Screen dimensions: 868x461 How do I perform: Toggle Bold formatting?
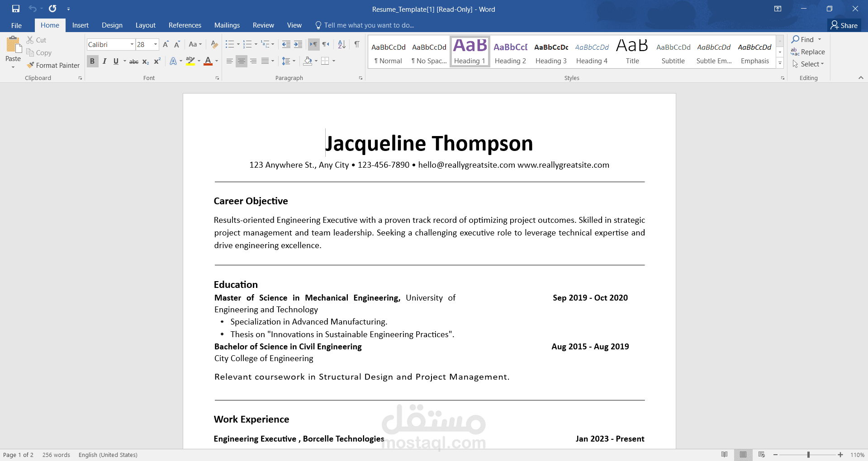coord(92,61)
